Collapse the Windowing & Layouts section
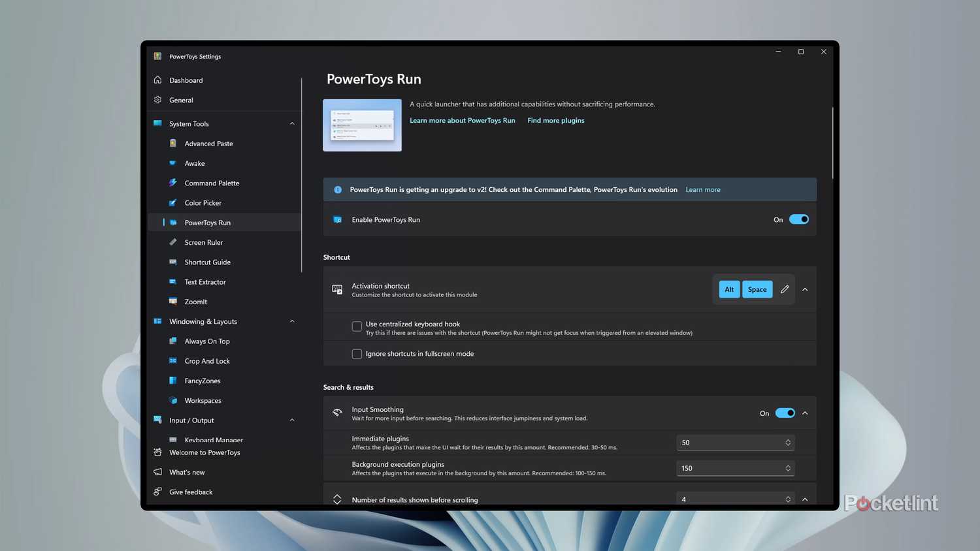This screenshot has width=980, height=551. coord(292,321)
